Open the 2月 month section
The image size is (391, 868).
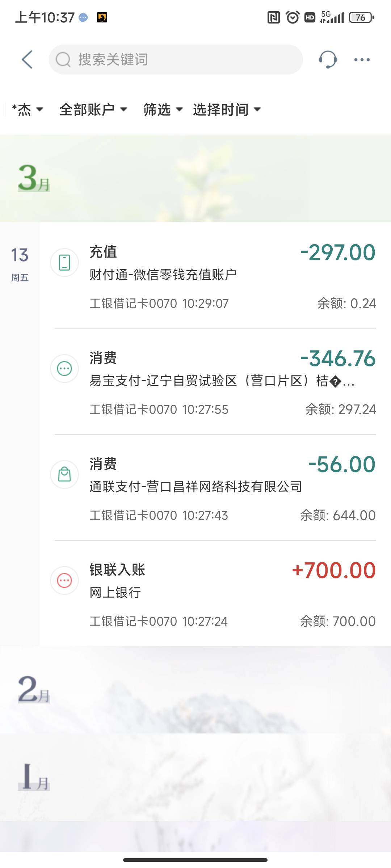coord(34,689)
